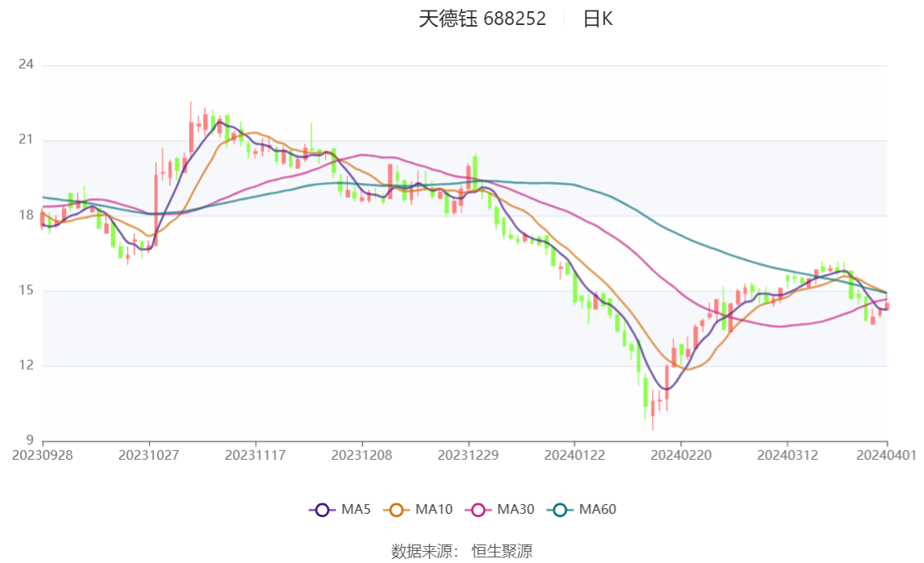Select the 21 y-axis price label

(27, 140)
